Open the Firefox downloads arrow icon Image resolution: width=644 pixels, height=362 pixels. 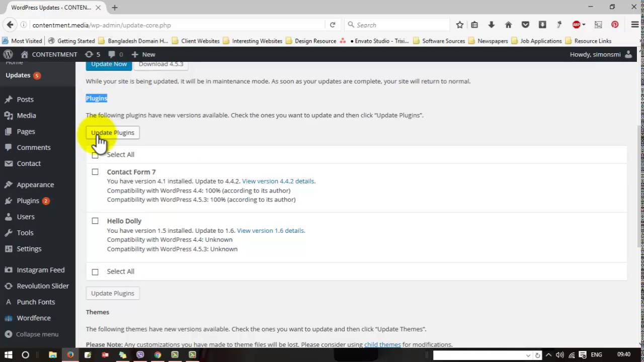click(x=492, y=25)
